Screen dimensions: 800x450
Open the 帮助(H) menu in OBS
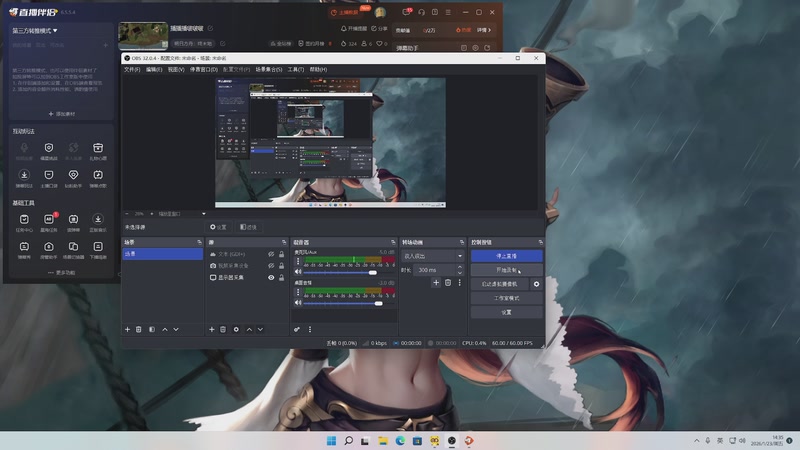[x=318, y=69]
